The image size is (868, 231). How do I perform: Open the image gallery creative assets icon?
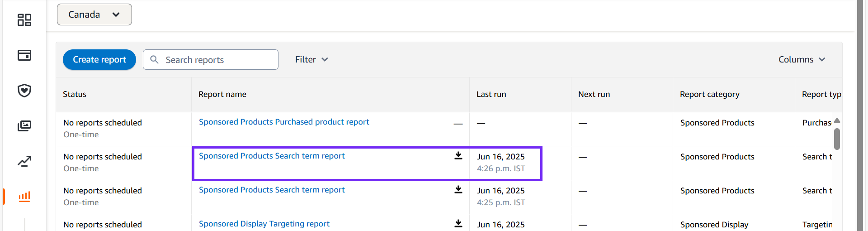[x=24, y=126]
